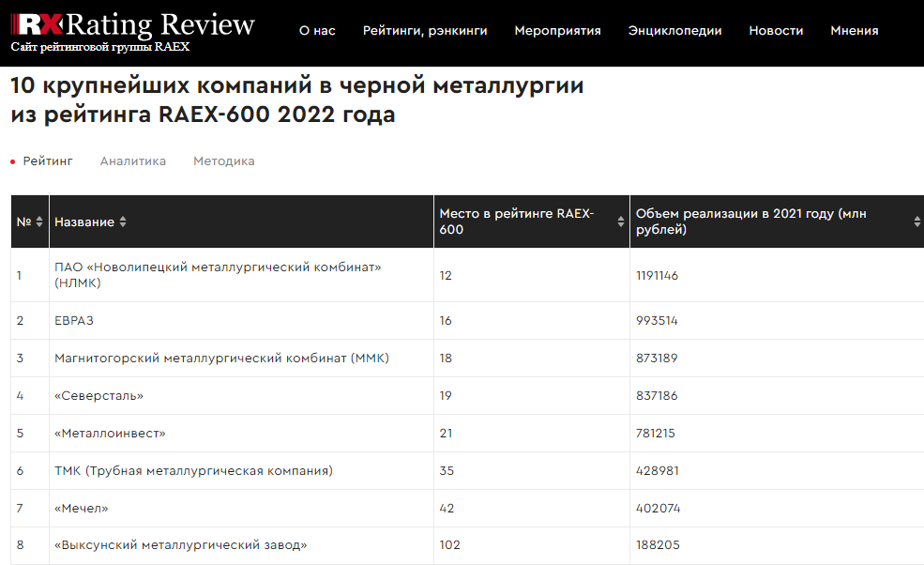Click RAEX-600 rank 19 cell
Image resolution: width=924 pixels, height=565 pixels.
[532, 396]
